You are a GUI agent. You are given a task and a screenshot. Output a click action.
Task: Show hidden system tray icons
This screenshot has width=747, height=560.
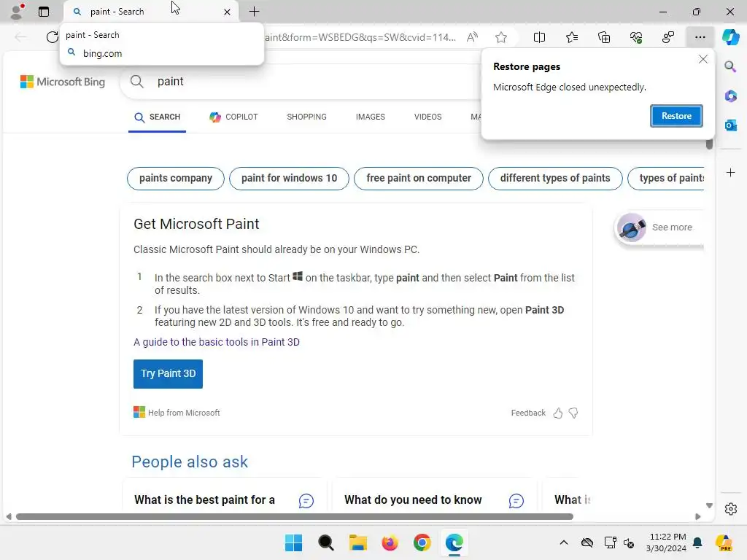564,542
